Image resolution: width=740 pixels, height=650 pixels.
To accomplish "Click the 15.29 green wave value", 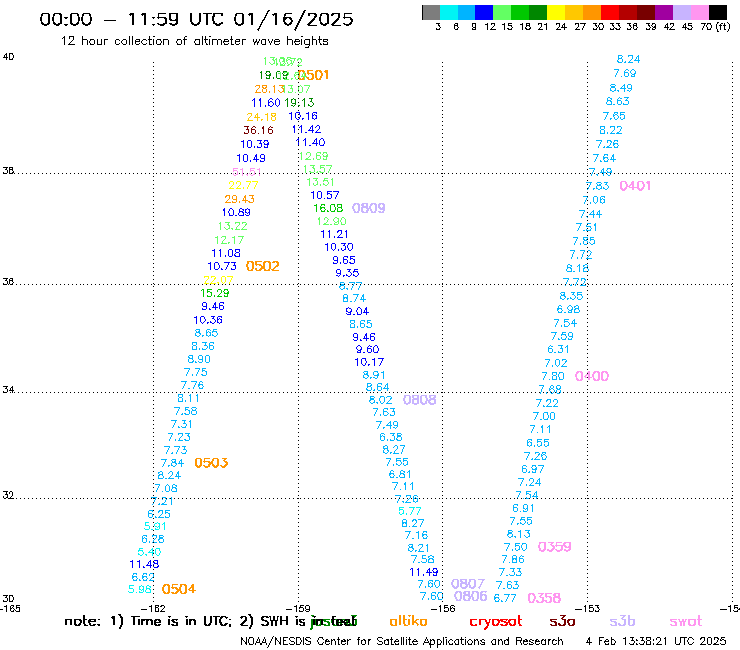I will coord(214,293).
